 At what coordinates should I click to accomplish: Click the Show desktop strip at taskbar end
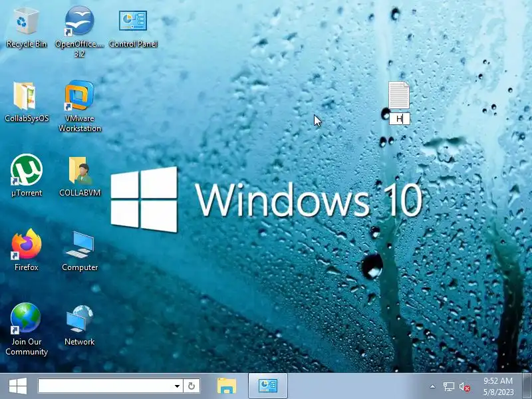(527, 386)
